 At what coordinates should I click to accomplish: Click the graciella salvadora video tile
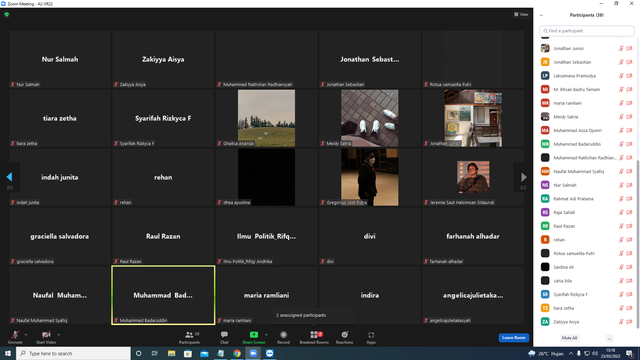click(60, 236)
